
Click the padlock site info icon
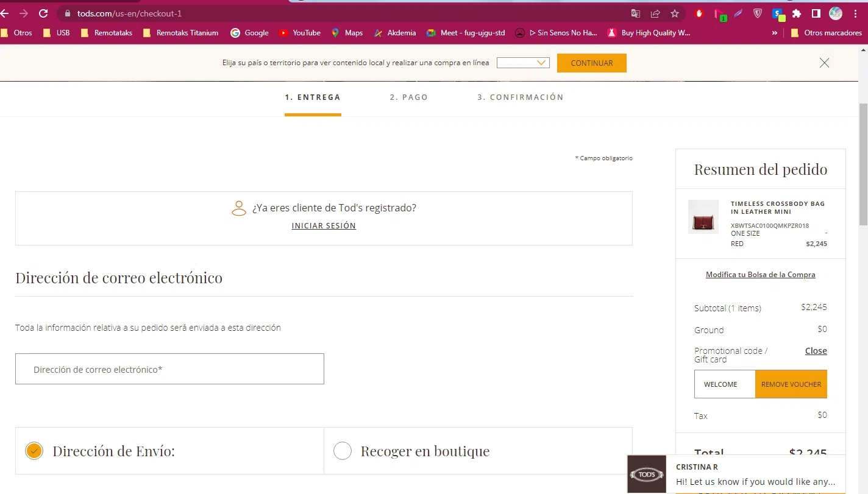click(67, 13)
